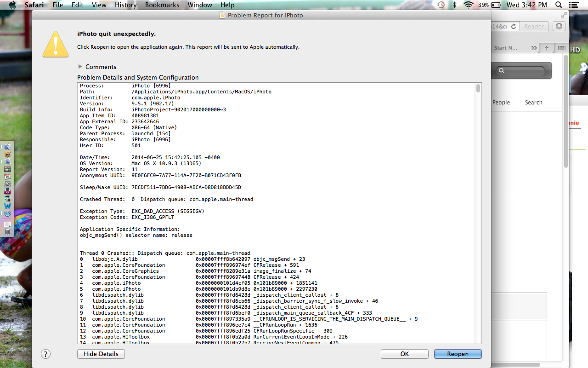The image size is (588, 368).
Task: Click the 'iPhoto quit unexpectedly.' heading
Action: [116, 34]
